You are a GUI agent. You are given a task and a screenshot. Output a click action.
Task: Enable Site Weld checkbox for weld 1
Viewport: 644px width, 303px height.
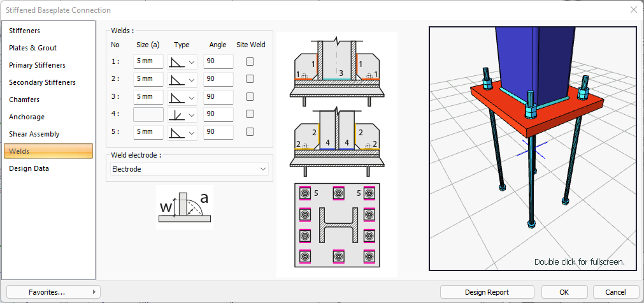[250, 62]
